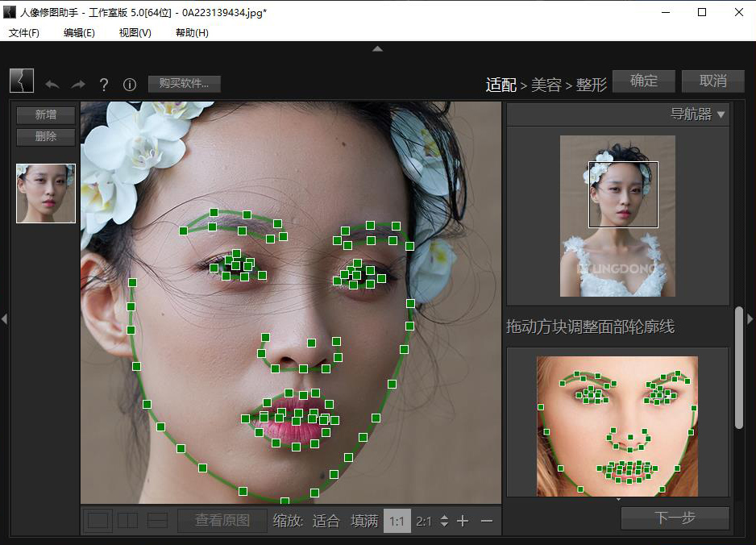
Task: Switch to side-by-side split view
Action: point(127,521)
